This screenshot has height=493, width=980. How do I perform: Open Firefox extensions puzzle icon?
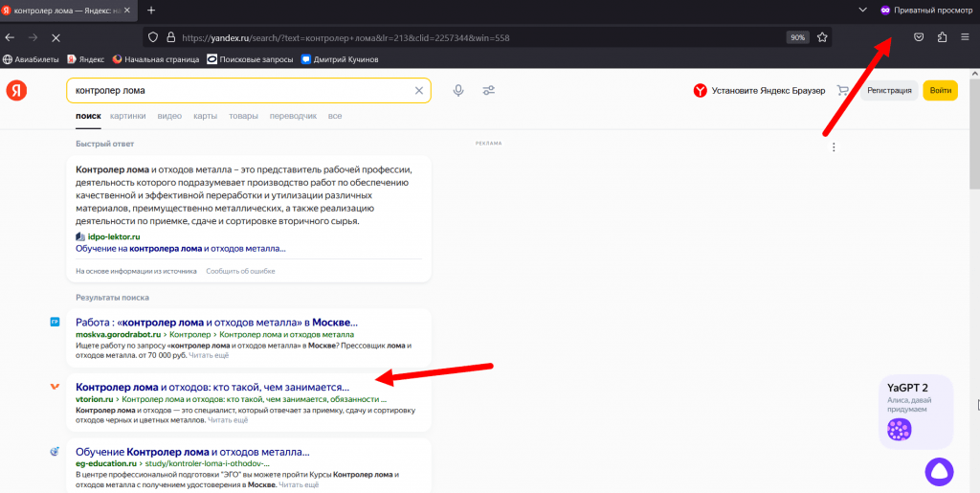[x=942, y=37]
